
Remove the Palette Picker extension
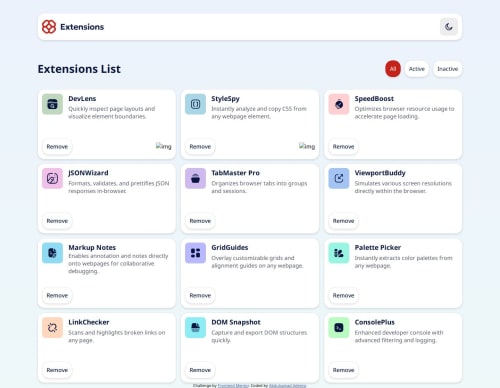pos(343,296)
